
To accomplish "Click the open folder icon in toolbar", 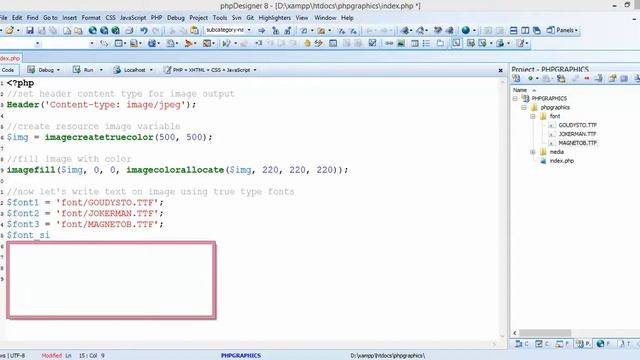I will (x=9, y=31).
